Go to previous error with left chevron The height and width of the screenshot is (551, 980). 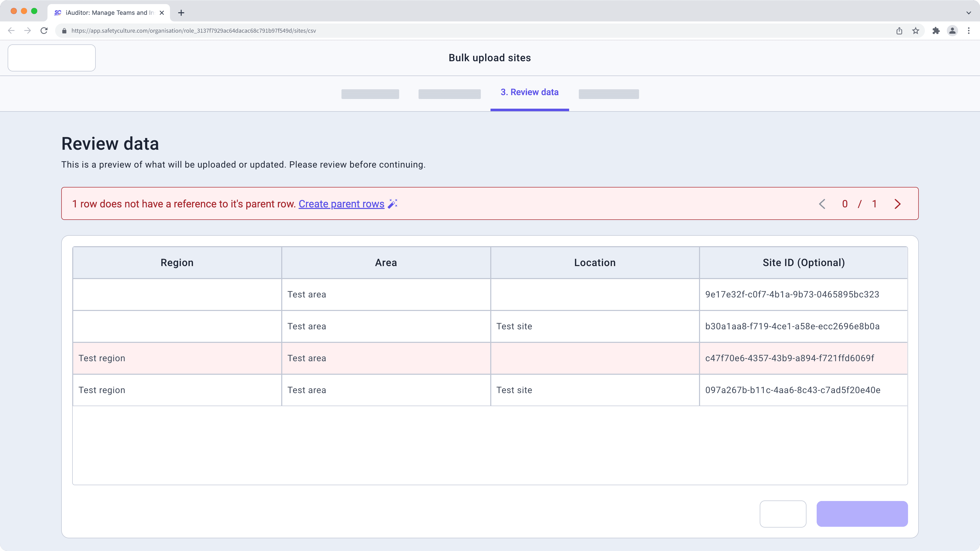click(822, 204)
